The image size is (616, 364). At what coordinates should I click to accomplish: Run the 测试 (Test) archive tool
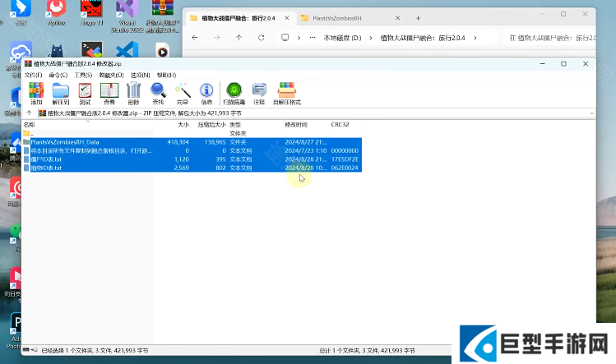pyautogui.click(x=85, y=93)
